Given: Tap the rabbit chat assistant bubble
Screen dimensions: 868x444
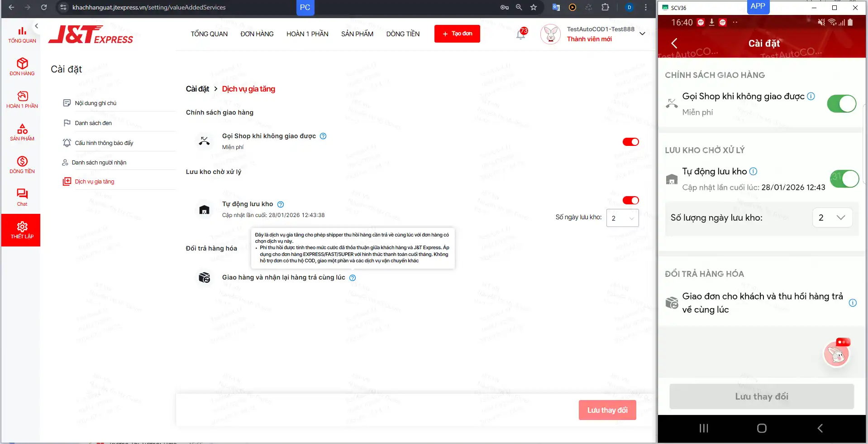Looking at the screenshot, I should click(836, 353).
